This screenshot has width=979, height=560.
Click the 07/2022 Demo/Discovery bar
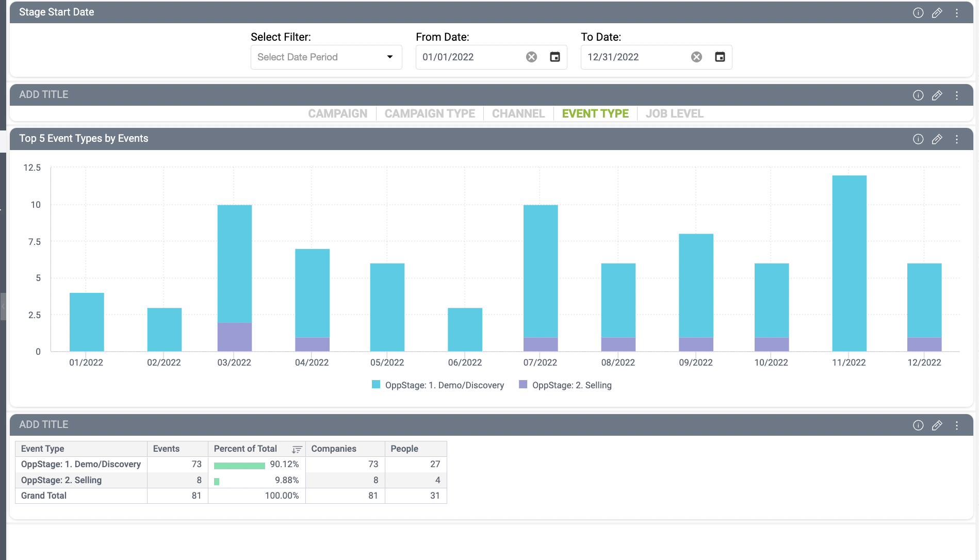tap(541, 271)
